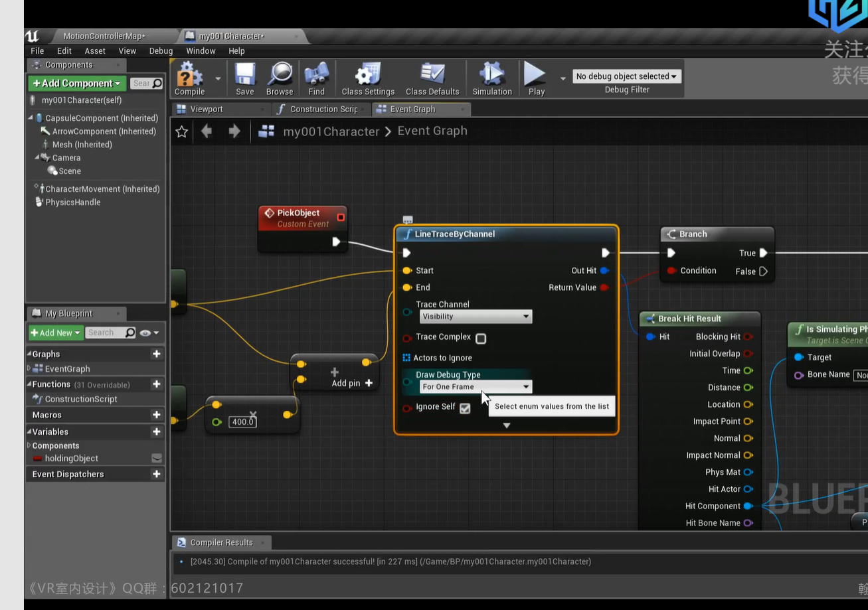Open the Edit menu
Image resolution: width=868 pixels, height=610 pixels.
pos(64,51)
